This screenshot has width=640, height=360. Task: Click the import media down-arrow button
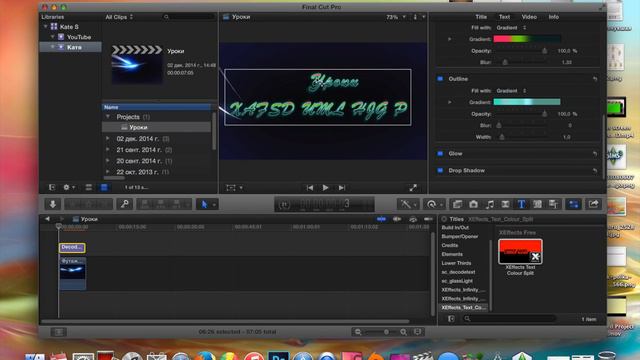(x=53, y=204)
